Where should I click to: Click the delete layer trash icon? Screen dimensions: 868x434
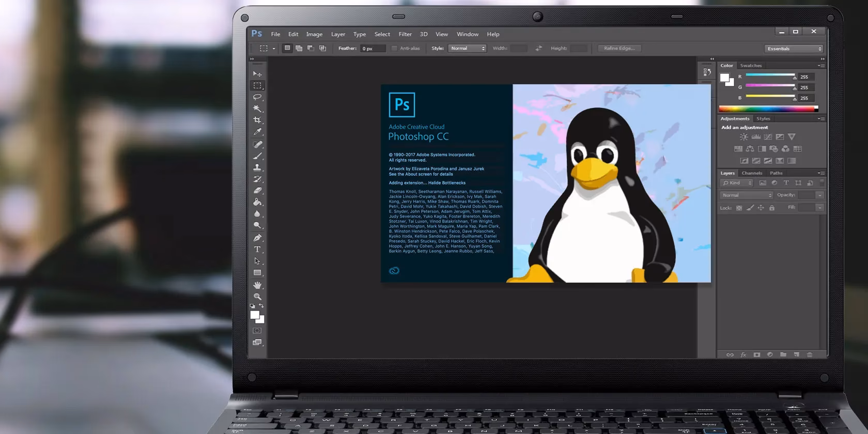point(810,354)
